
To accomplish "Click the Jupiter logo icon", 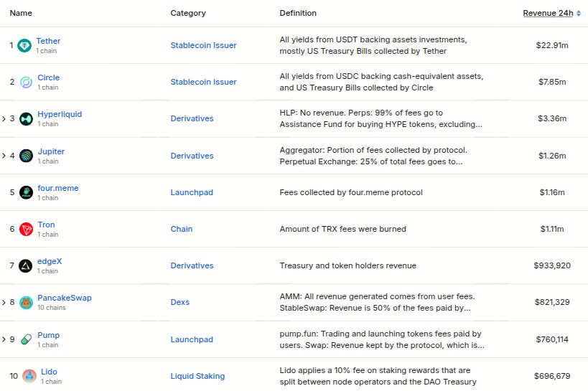I will click(26, 156).
